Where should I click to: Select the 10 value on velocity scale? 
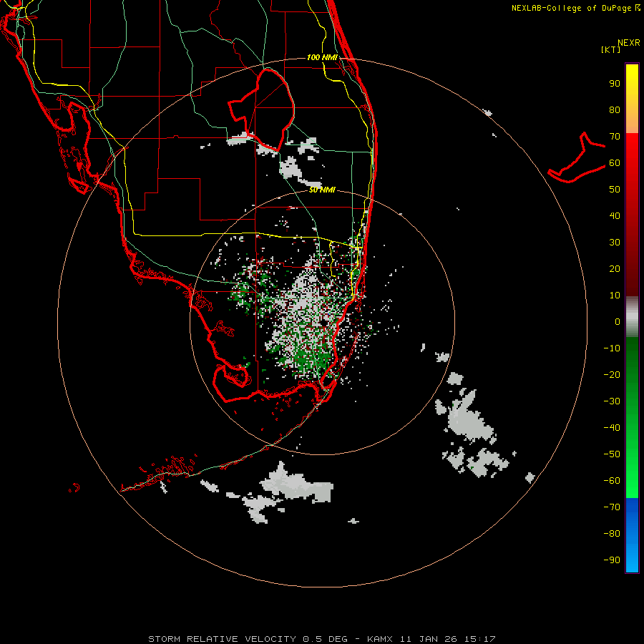tap(615, 296)
